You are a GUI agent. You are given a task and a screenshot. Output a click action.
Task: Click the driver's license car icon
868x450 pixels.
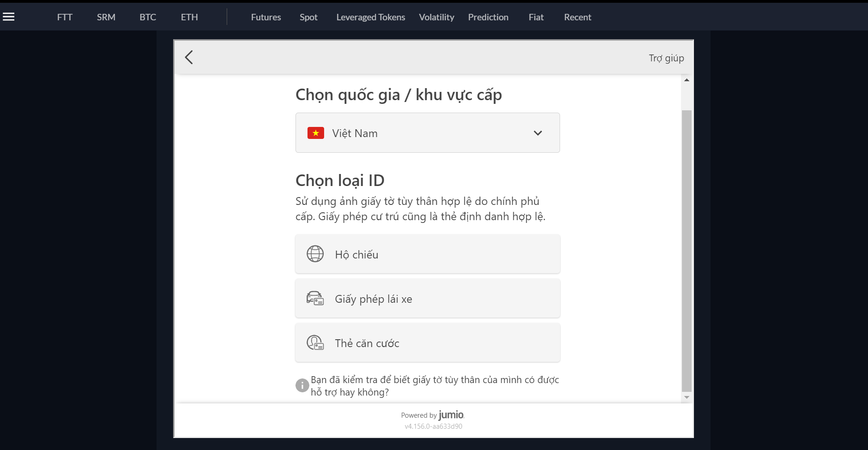pyautogui.click(x=315, y=299)
